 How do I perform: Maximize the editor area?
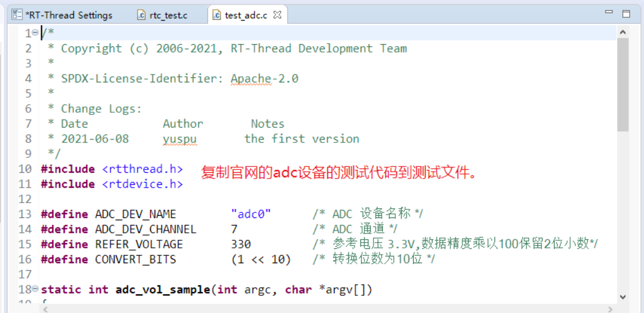(x=626, y=14)
